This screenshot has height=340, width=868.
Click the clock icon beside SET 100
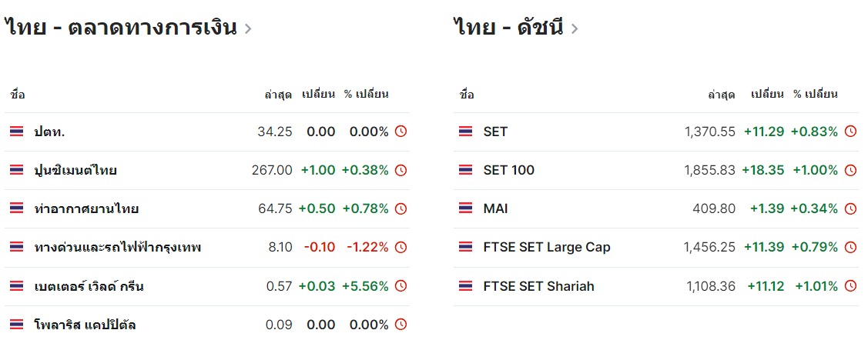(850, 170)
